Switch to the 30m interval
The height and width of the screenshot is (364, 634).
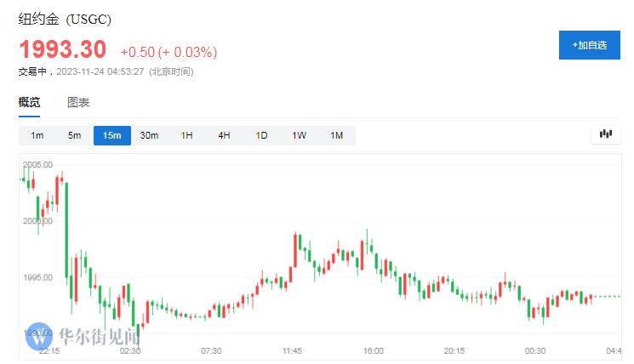(150, 135)
